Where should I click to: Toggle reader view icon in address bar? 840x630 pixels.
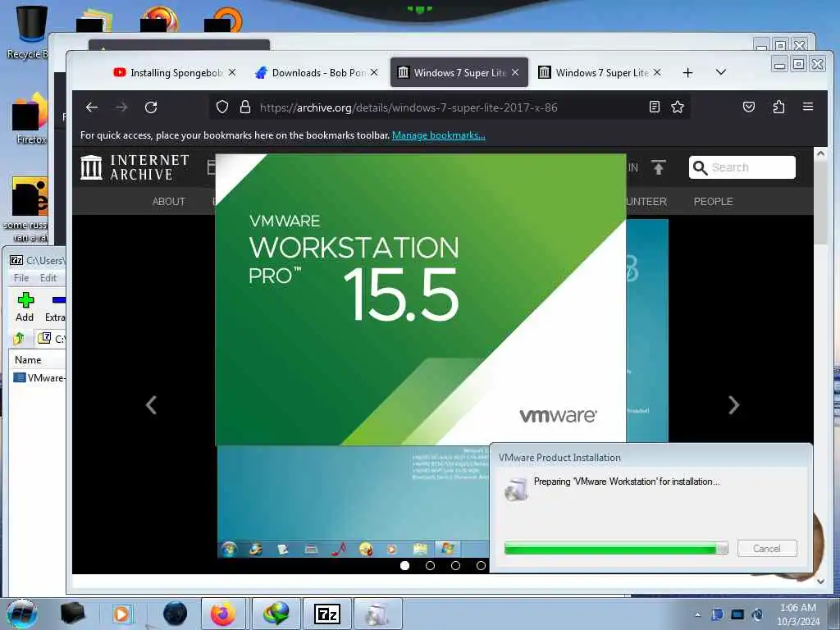point(654,107)
